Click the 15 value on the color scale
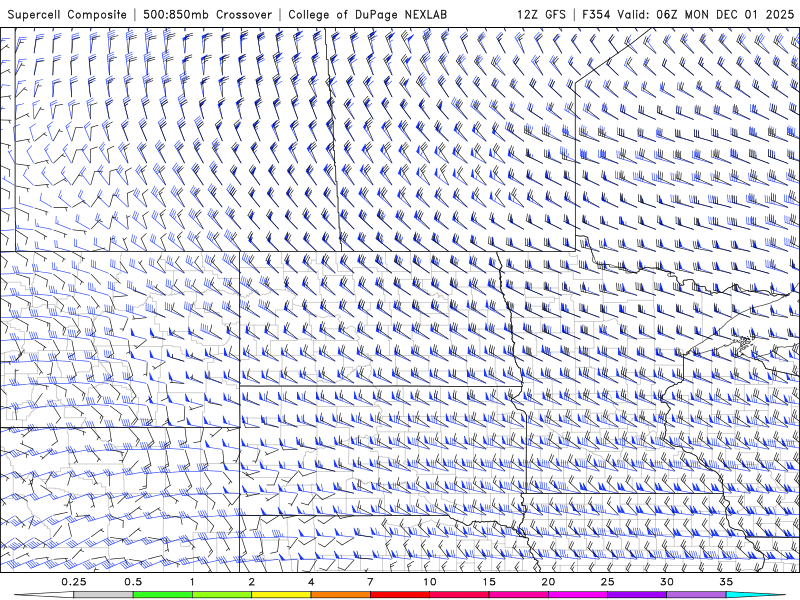Screen dimensions: 800x600 (489, 582)
